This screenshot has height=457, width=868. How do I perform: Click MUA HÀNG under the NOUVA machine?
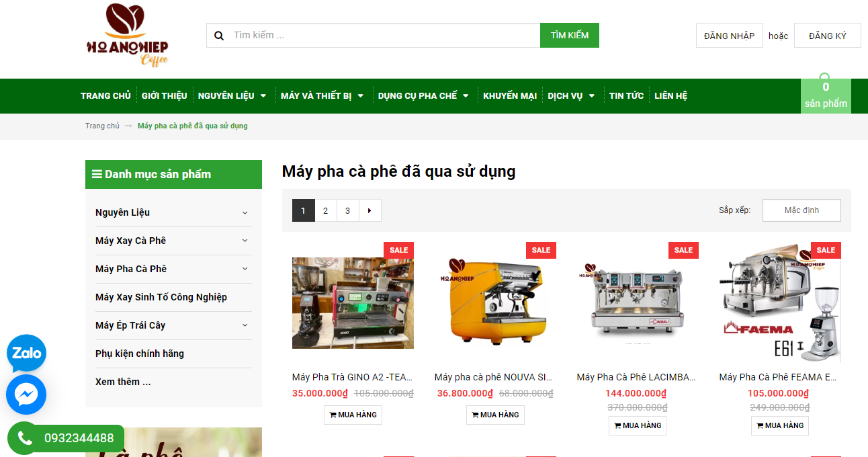495,415
